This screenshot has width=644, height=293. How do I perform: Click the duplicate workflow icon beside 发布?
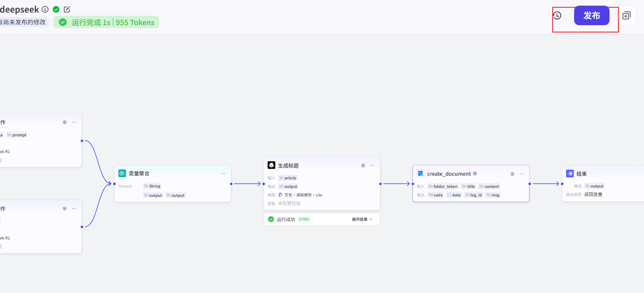click(x=626, y=16)
